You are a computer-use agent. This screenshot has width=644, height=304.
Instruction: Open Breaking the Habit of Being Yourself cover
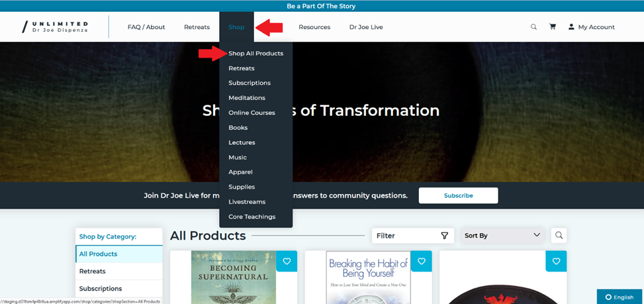369,278
